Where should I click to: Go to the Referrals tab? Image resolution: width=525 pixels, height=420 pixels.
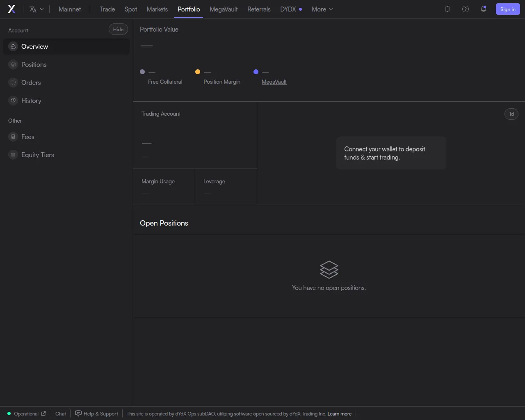259,9
